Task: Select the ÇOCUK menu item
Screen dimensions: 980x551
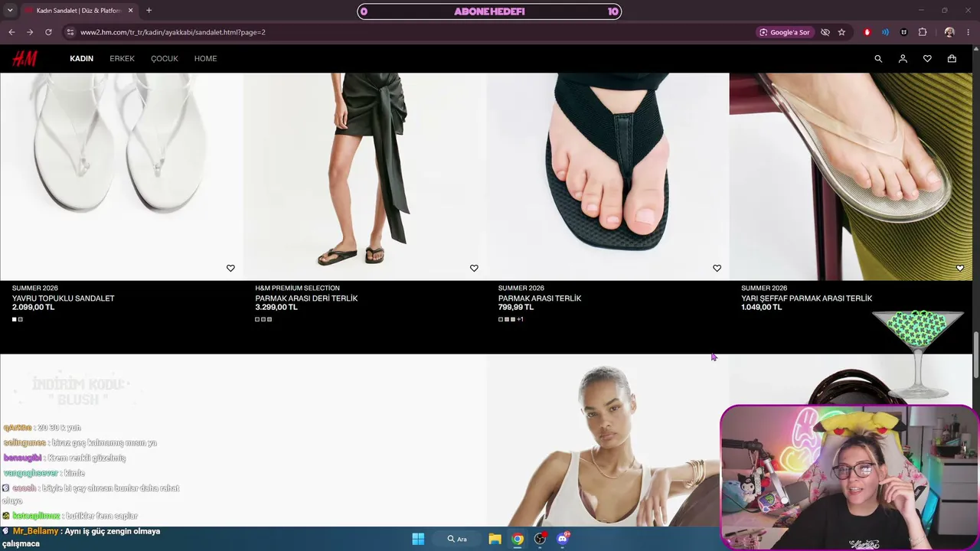Action: click(165, 59)
